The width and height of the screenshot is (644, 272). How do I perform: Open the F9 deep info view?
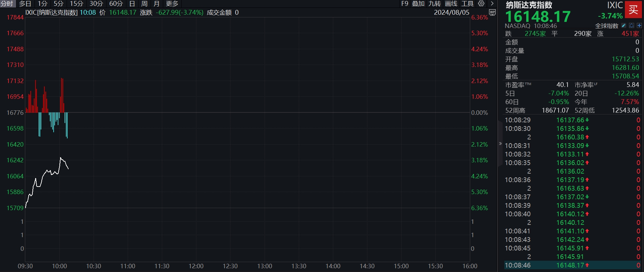click(x=405, y=4)
